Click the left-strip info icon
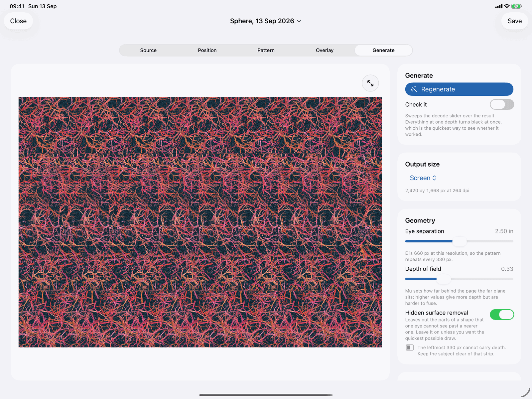 pos(410,347)
